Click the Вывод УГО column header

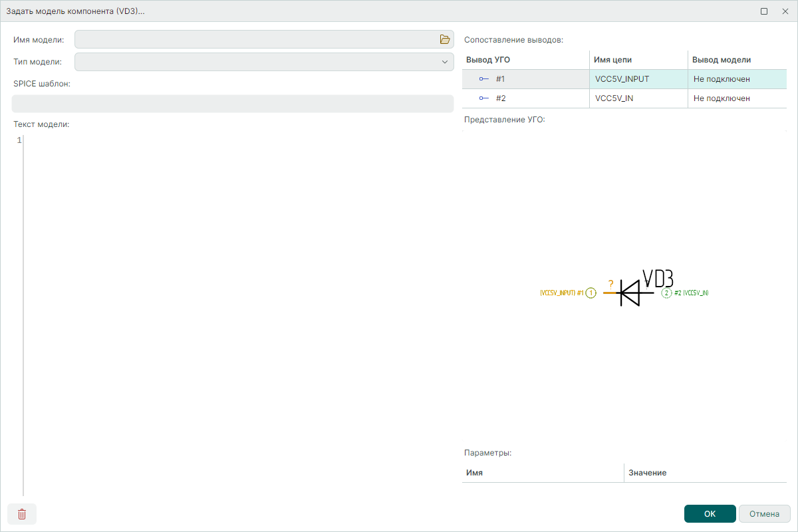click(525, 60)
